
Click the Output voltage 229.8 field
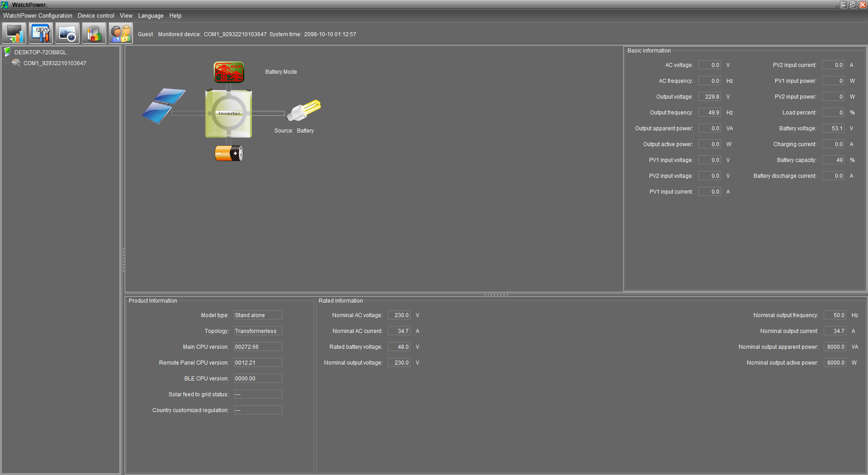point(710,97)
